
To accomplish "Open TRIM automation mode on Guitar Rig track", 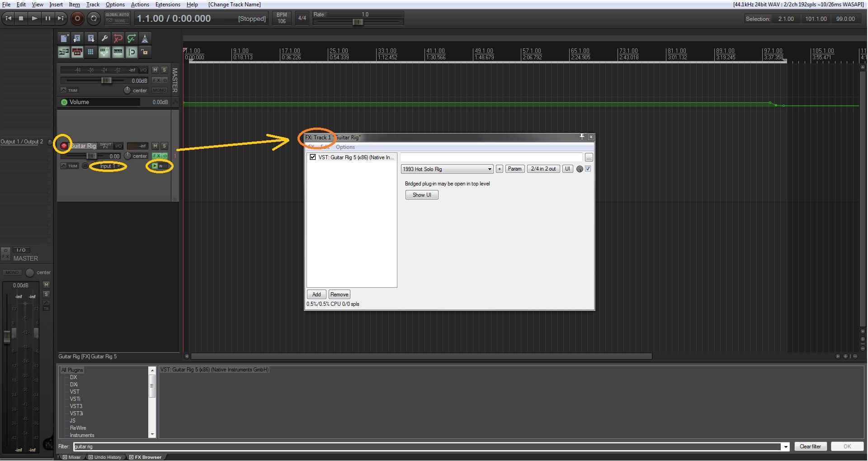I will tap(69, 166).
